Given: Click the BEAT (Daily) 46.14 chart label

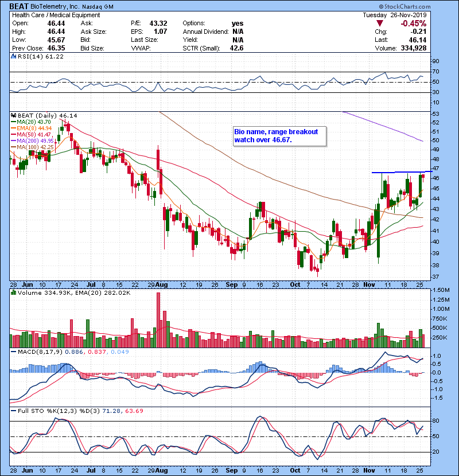Looking at the screenshot, I should 48,116.
